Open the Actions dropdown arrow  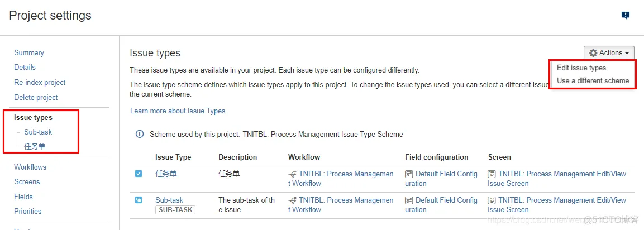pos(627,54)
